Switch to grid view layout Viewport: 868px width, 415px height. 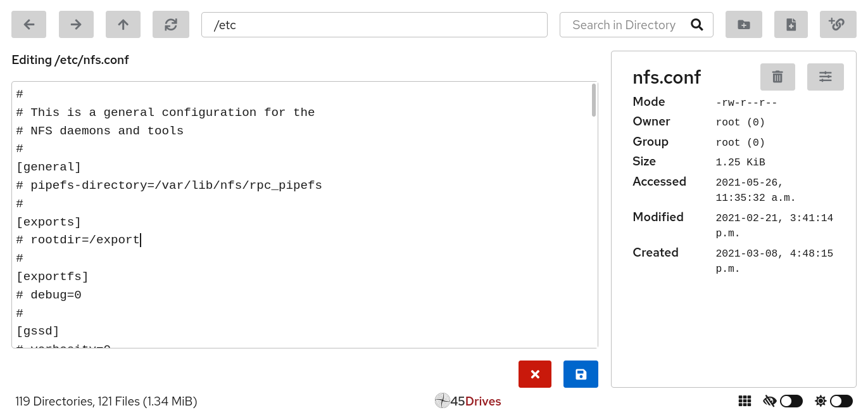click(745, 401)
